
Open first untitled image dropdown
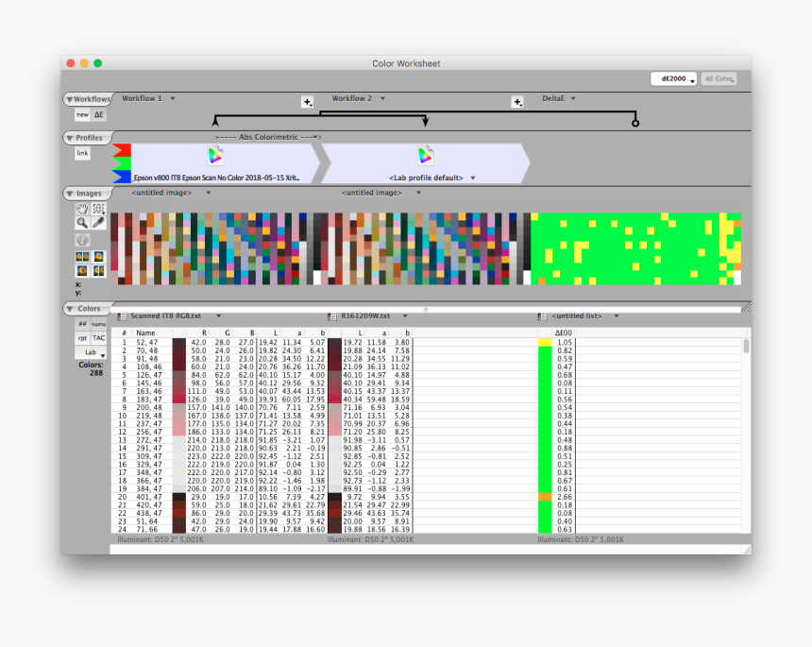[208, 193]
